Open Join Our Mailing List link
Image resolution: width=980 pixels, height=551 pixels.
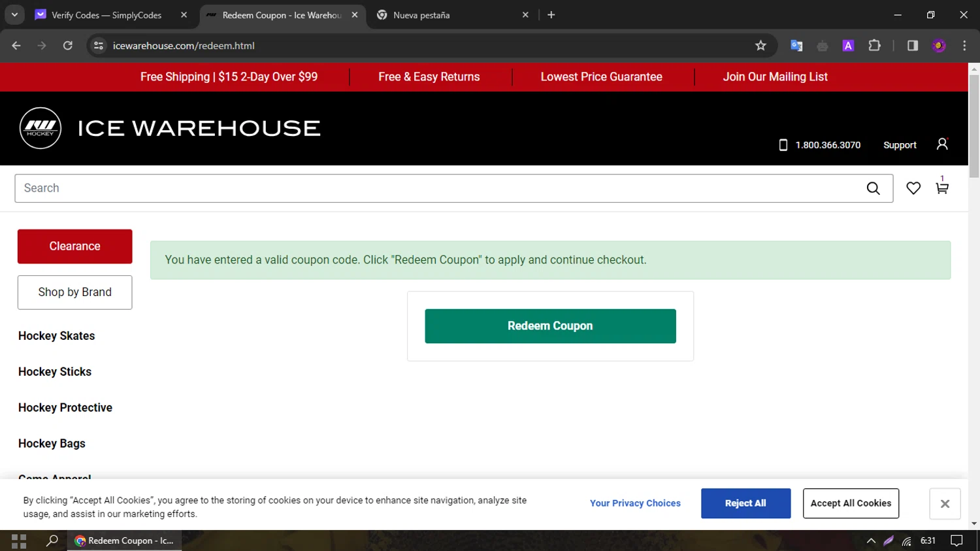tap(775, 76)
